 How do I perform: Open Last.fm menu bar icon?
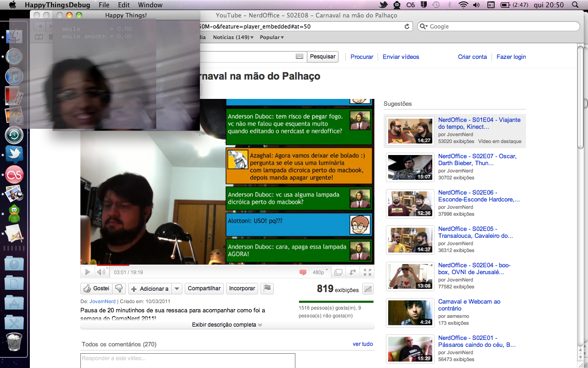[411, 5]
